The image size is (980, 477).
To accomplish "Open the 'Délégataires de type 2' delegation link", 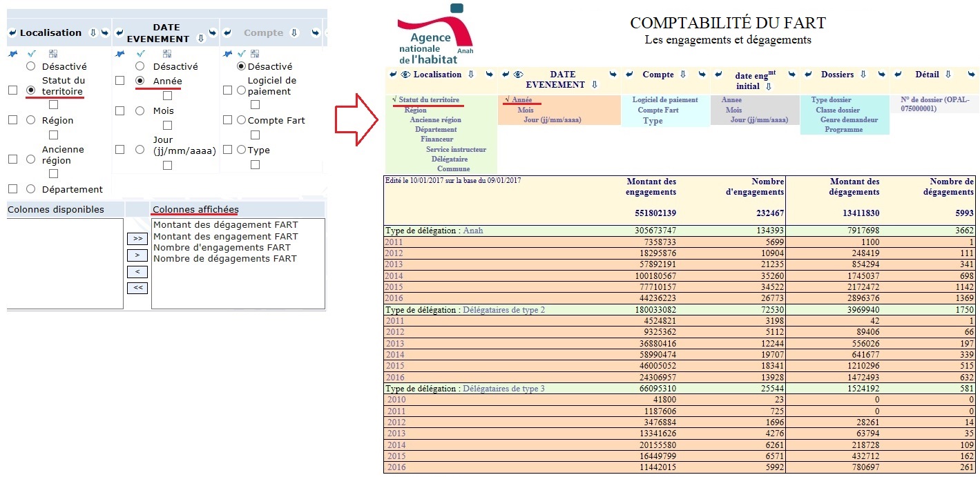I will pos(503,310).
